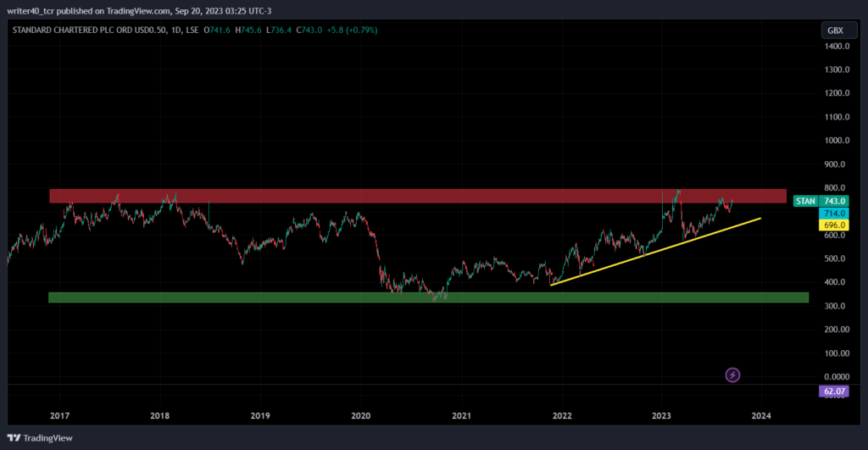The width and height of the screenshot is (868, 450).
Task: Click the 1400.0 price axis label
Action: (837, 46)
